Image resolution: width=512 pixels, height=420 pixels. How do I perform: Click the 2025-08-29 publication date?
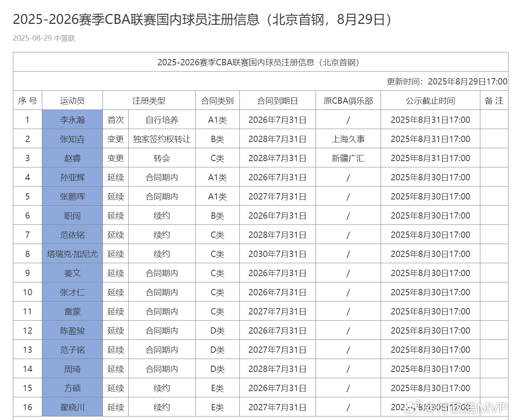[x=32, y=38]
